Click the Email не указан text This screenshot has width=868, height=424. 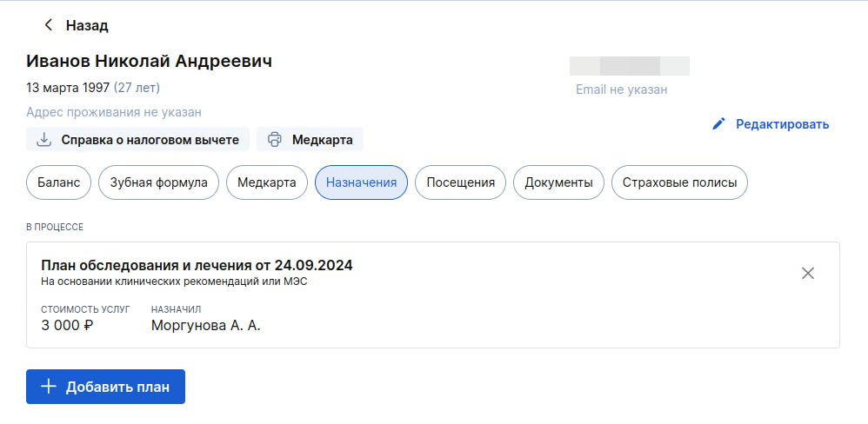point(621,89)
